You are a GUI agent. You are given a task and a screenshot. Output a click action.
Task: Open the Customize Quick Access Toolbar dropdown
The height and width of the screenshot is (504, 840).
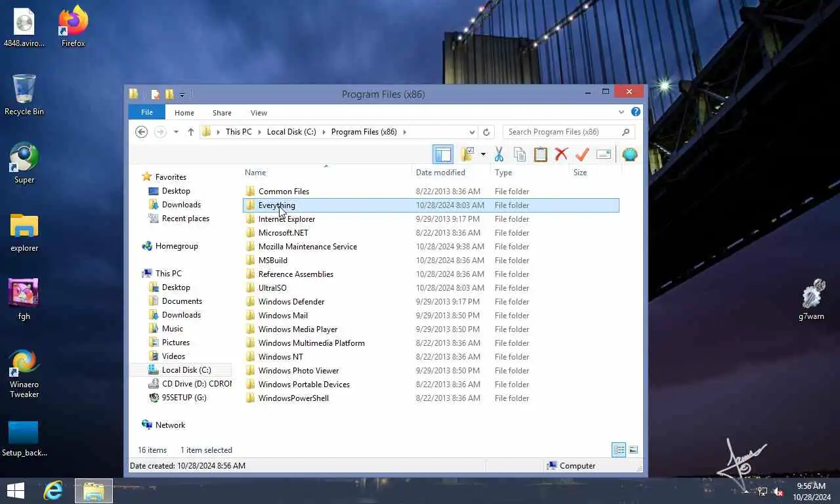pos(182,95)
